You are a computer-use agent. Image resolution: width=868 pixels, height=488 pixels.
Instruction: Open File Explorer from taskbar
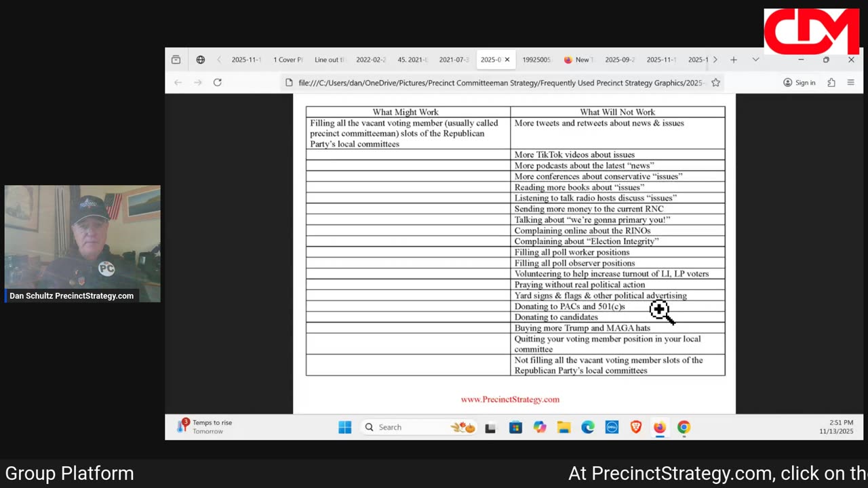point(564,427)
